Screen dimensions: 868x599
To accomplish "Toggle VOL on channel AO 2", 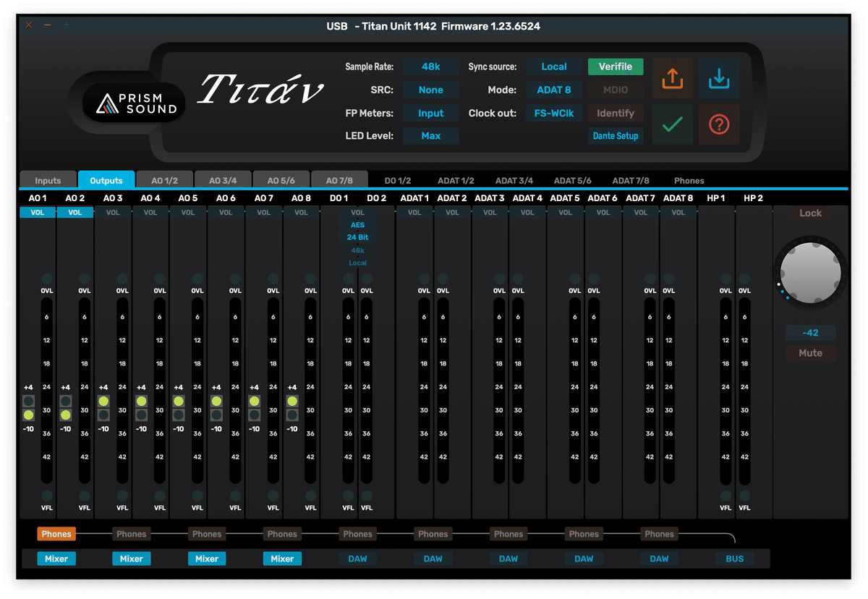I will point(75,213).
